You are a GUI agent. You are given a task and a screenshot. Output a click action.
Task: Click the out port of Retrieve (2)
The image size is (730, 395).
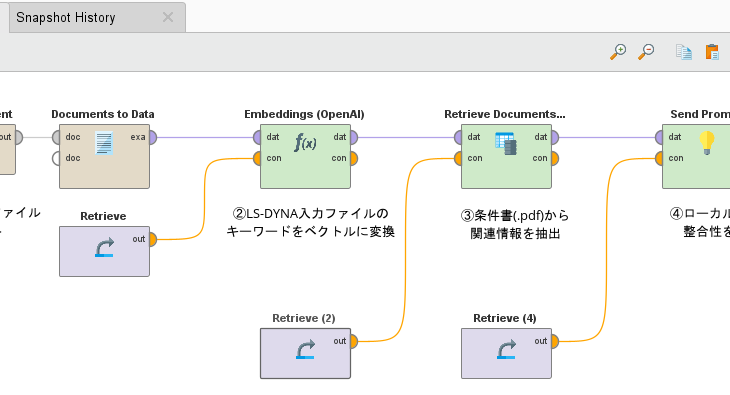[353, 341]
